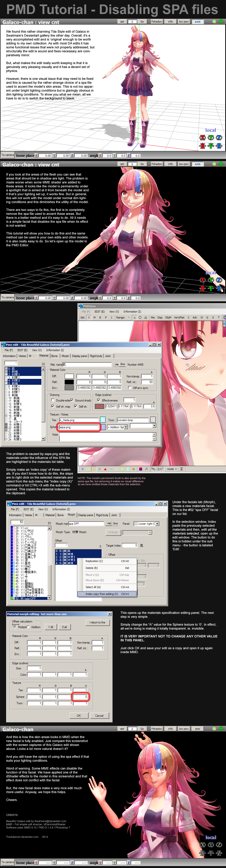Click the greyed X rotate icon in the winking-pose MMD view
The image size is (226, 868).
(x=202, y=844)
